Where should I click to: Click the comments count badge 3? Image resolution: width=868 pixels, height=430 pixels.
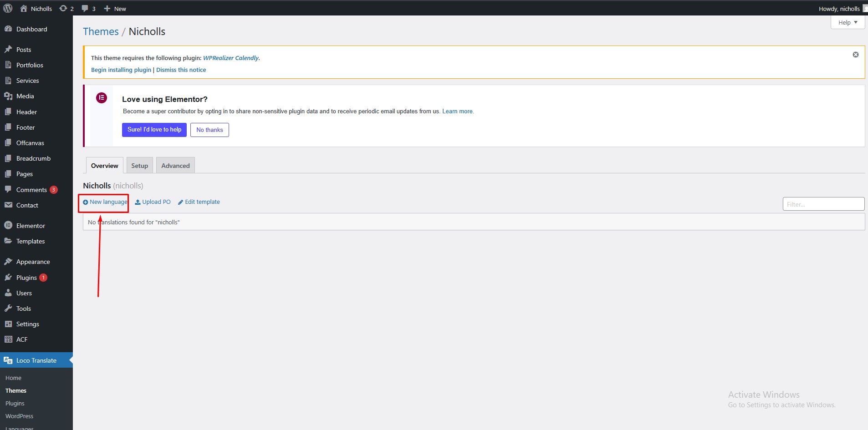pos(54,190)
